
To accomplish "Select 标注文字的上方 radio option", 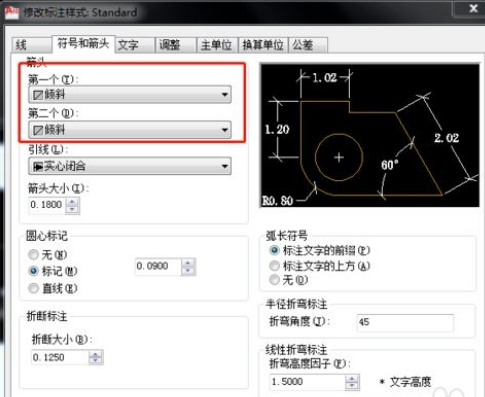I will [x=274, y=266].
